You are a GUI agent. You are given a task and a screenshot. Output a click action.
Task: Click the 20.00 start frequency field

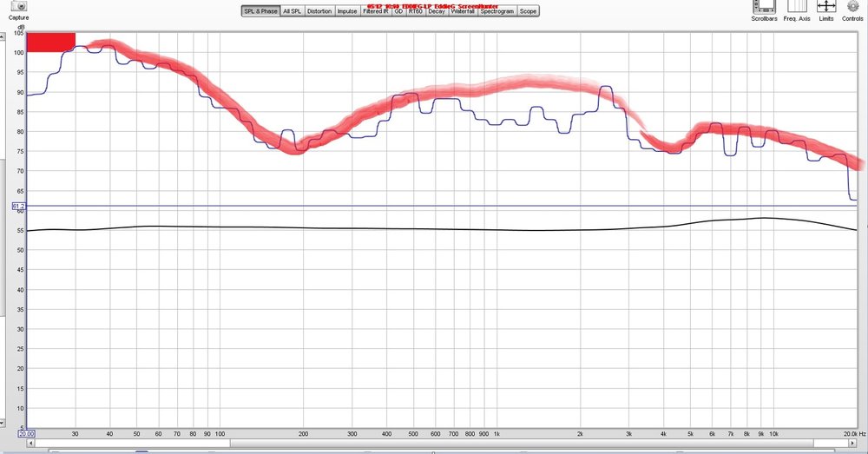[x=26, y=433]
